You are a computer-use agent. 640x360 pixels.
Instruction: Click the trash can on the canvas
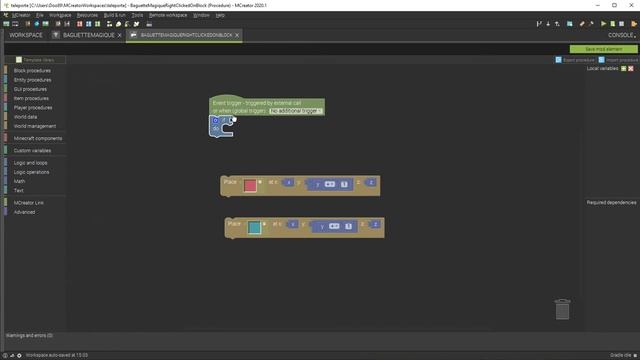(562, 309)
